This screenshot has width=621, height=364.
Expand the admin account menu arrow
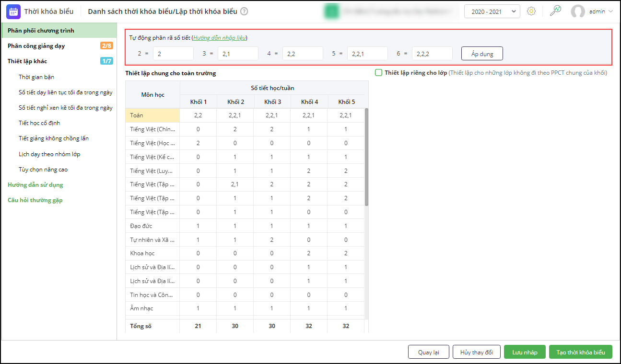pyautogui.click(x=610, y=11)
